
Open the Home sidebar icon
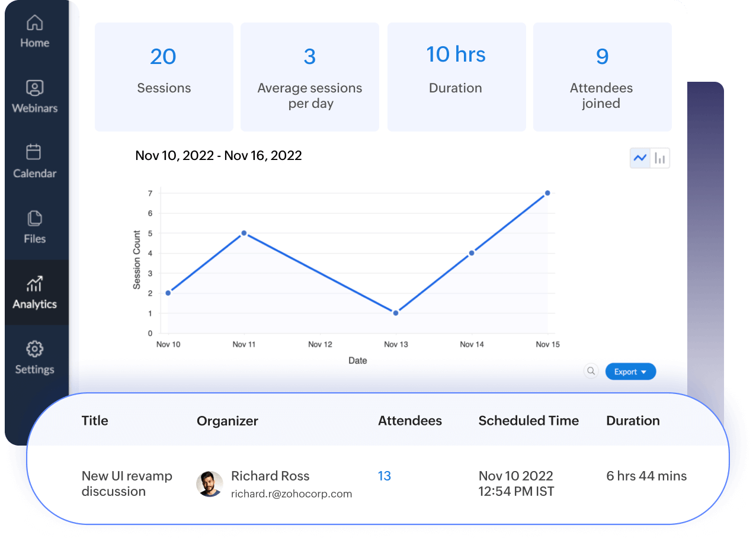pyautogui.click(x=35, y=24)
